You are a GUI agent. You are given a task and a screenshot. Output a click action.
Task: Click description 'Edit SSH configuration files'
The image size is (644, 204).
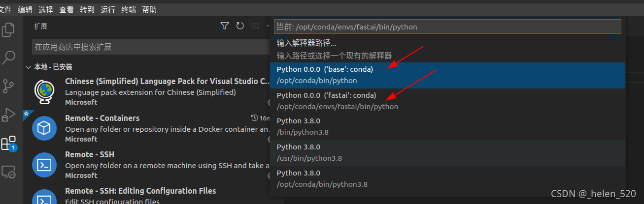[112, 201]
